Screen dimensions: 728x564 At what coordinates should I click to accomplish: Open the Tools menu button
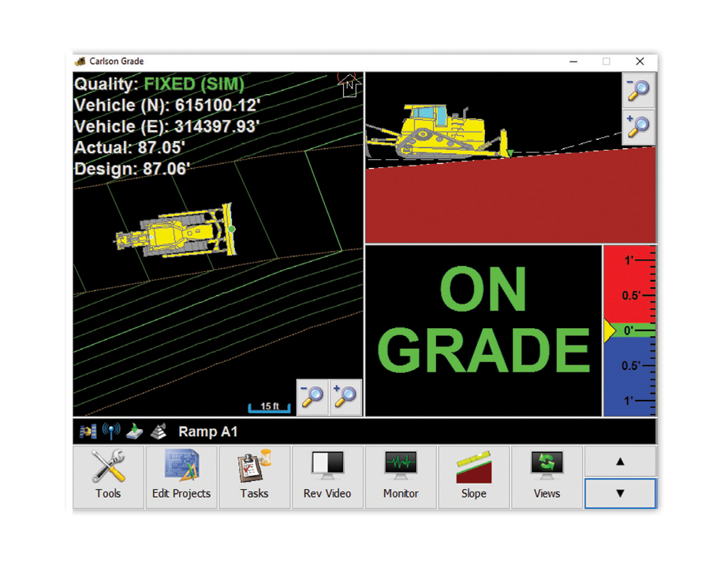click(108, 476)
